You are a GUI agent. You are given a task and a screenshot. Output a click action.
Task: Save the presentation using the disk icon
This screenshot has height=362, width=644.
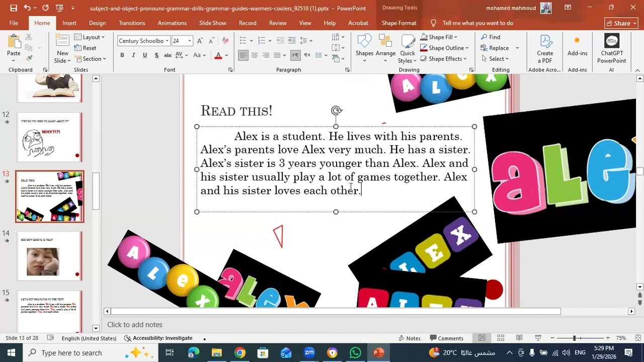pyautogui.click(x=14, y=8)
